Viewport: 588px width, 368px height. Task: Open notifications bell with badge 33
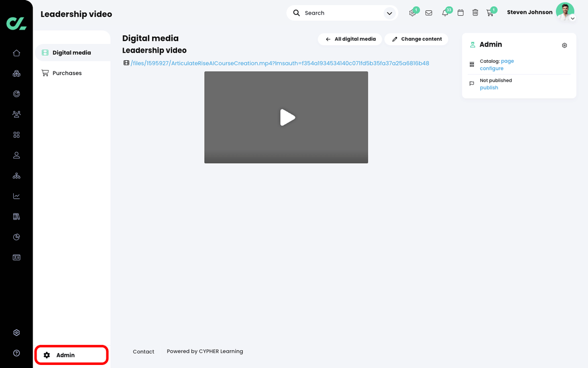(x=445, y=13)
